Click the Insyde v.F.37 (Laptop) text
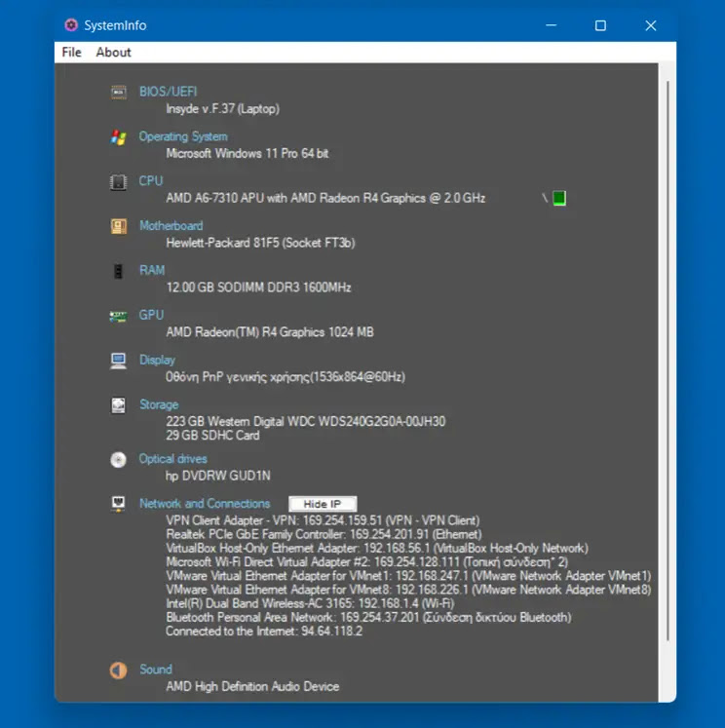 pyautogui.click(x=223, y=109)
